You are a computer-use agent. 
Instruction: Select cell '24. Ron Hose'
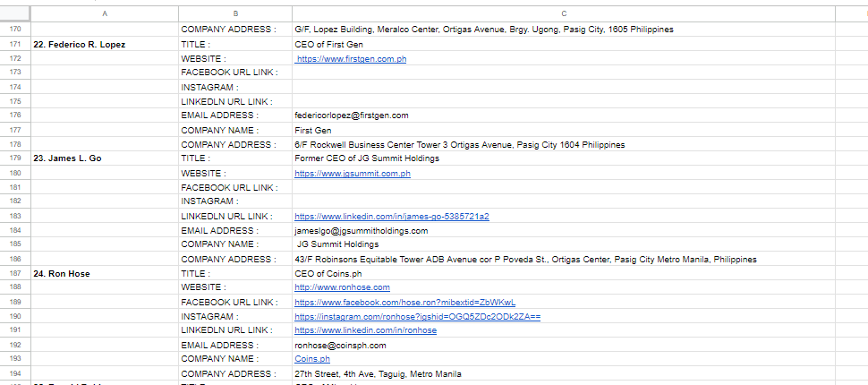coord(105,273)
